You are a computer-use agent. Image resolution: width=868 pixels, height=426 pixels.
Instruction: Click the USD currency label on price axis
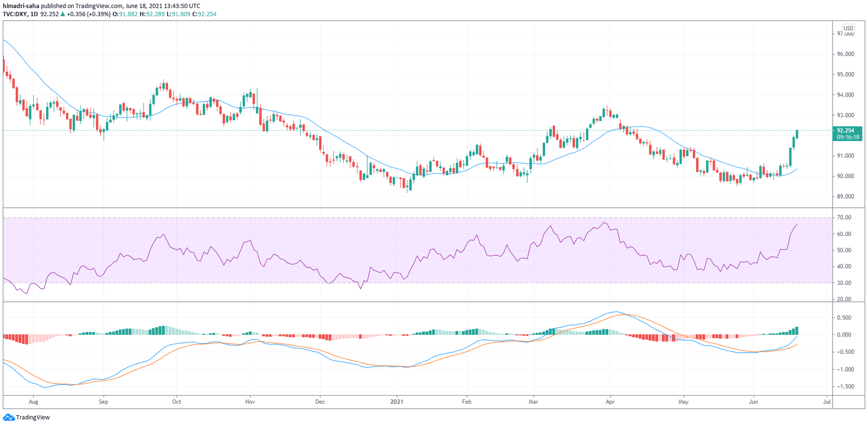pyautogui.click(x=848, y=28)
